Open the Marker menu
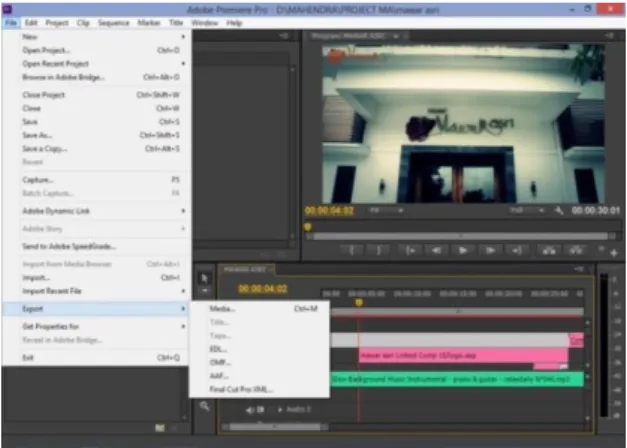The width and height of the screenshot is (627, 448). (149, 23)
